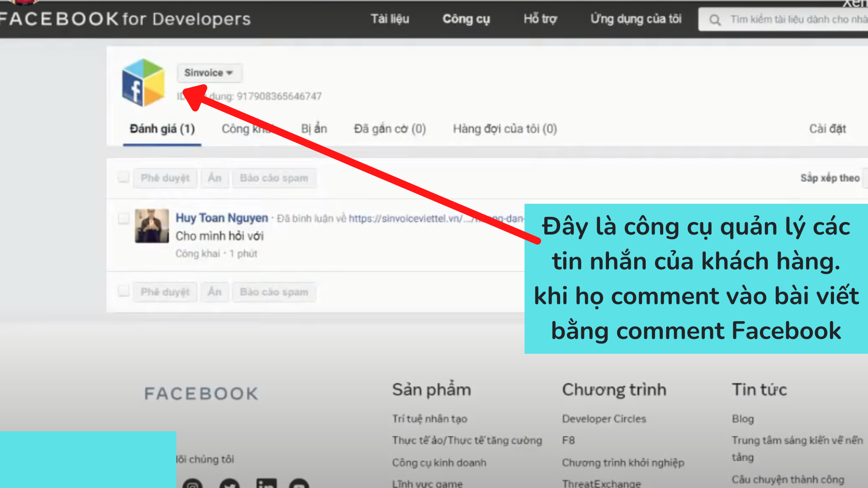
Task: Open the Công cụ menu
Action: click(x=466, y=19)
